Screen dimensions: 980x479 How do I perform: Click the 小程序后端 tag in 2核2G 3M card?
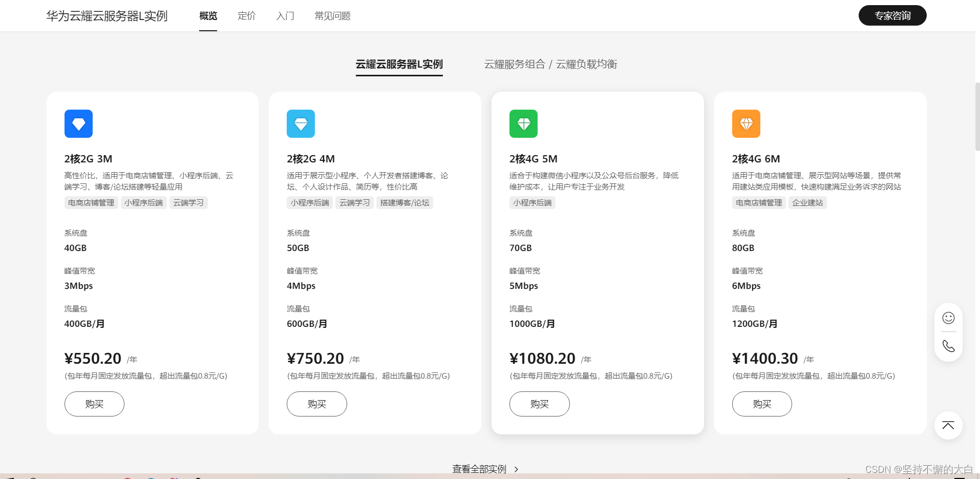tap(143, 203)
